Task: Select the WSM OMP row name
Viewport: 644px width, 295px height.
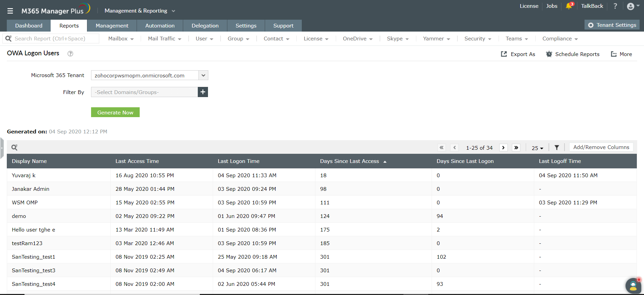Action: [25, 203]
